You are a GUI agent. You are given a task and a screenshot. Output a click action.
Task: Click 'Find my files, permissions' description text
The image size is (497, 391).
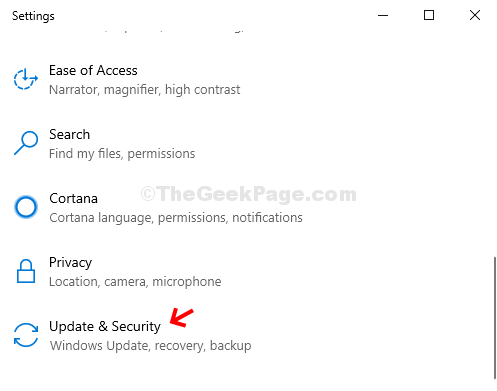(122, 154)
